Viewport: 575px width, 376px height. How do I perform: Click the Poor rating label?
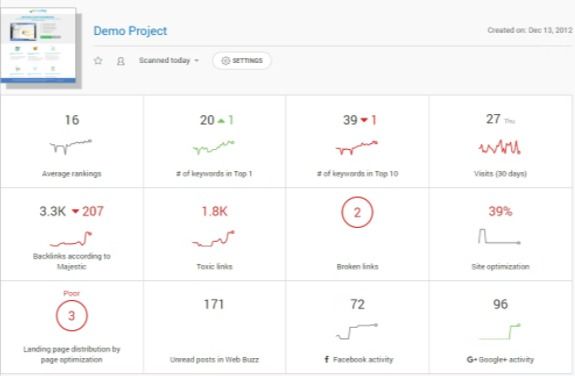[72, 293]
